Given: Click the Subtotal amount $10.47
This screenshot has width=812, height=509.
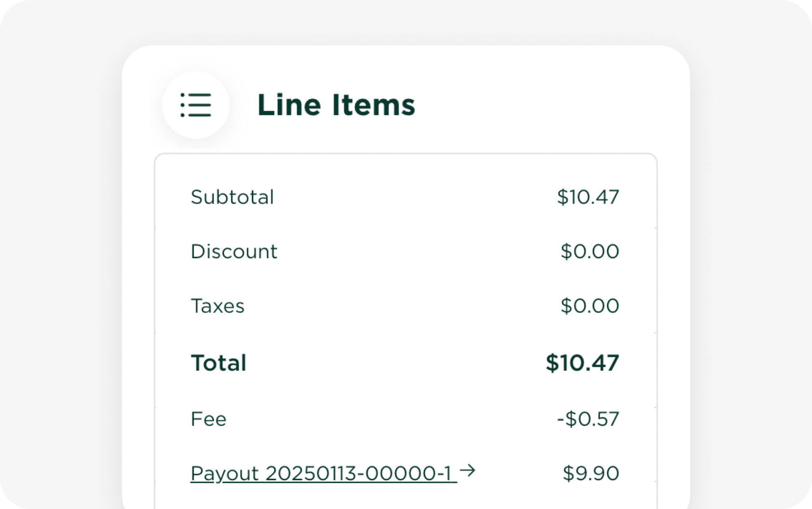Looking at the screenshot, I should click(587, 197).
